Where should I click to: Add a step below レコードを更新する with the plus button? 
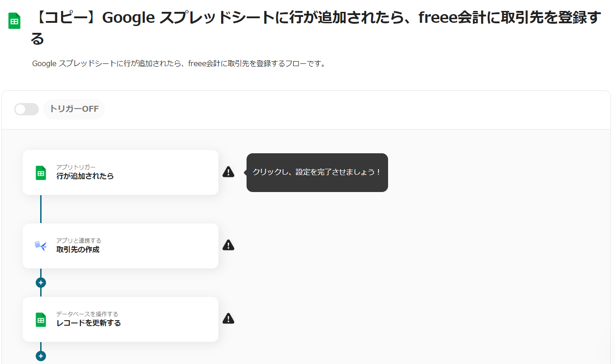click(41, 356)
